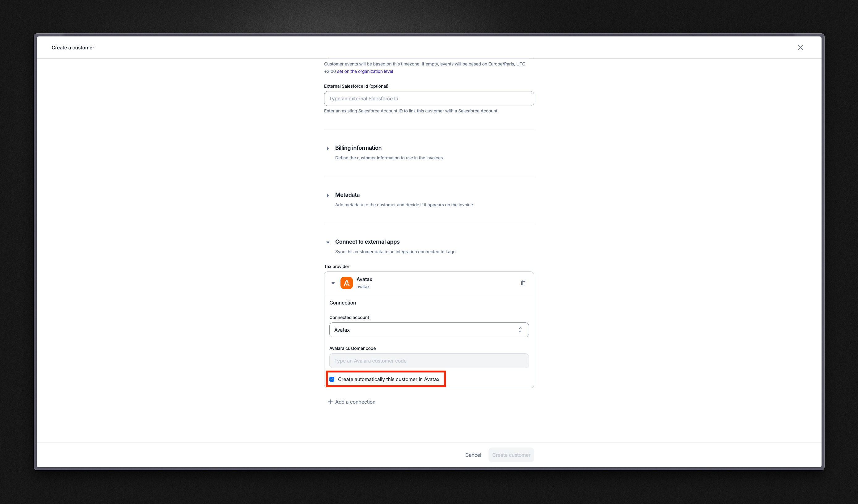Click the Cancel button

(473, 455)
